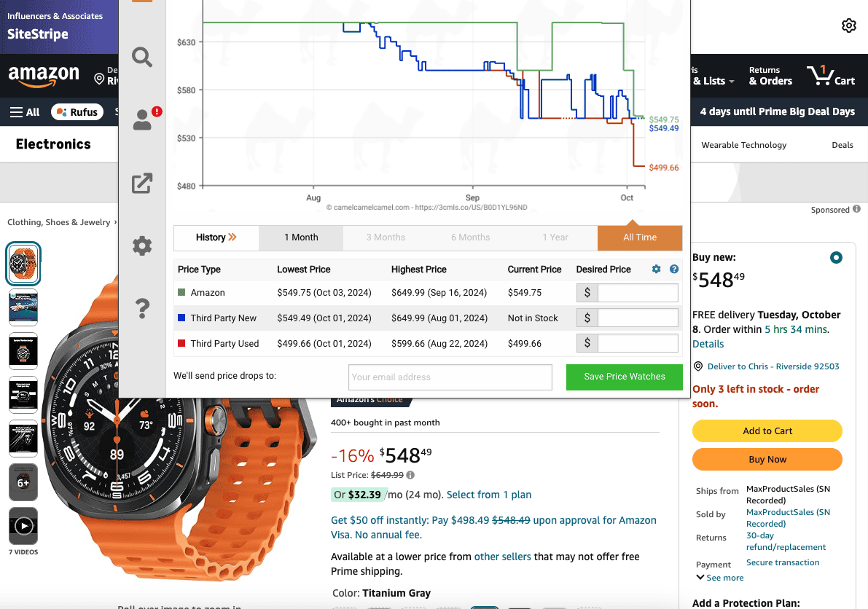Open the All hamburger menu

[24, 112]
